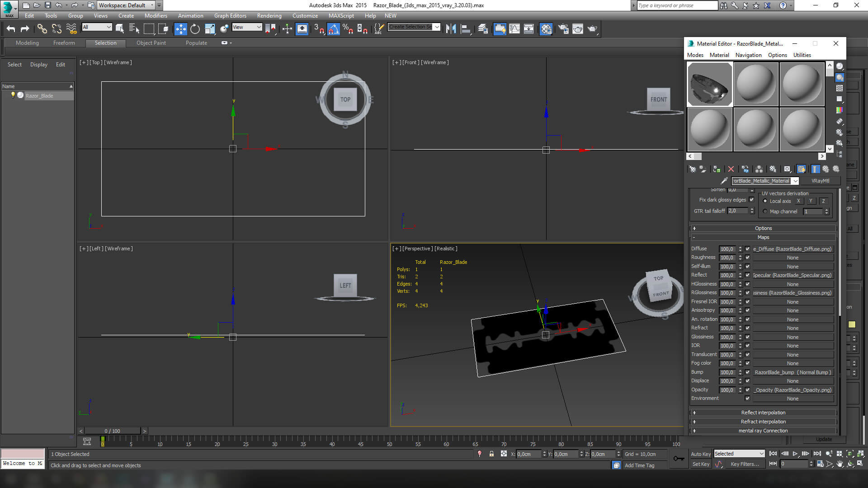Screen dimensions: 868x488
Task: Click the Opacity map slot button
Action: point(793,390)
